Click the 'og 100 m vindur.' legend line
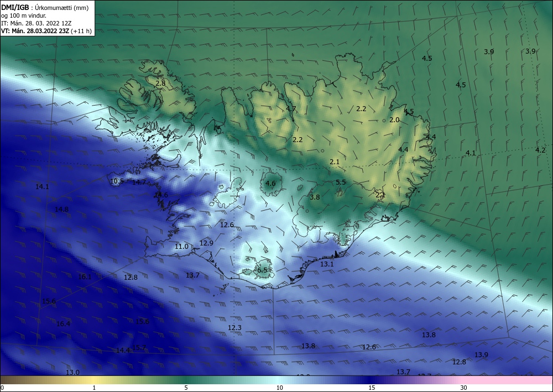 pyautogui.click(x=24, y=15)
